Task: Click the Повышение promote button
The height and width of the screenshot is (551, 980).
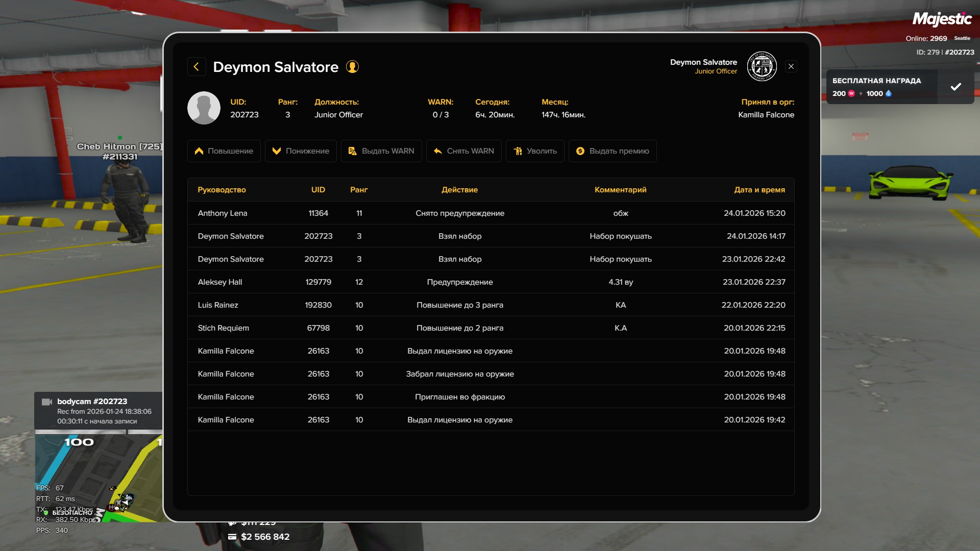Action: [224, 151]
